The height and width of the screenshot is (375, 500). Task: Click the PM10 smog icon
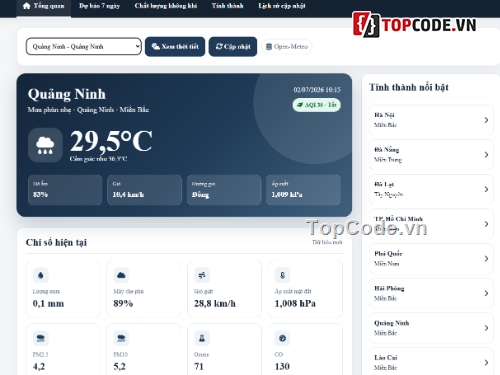click(x=121, y=338)
